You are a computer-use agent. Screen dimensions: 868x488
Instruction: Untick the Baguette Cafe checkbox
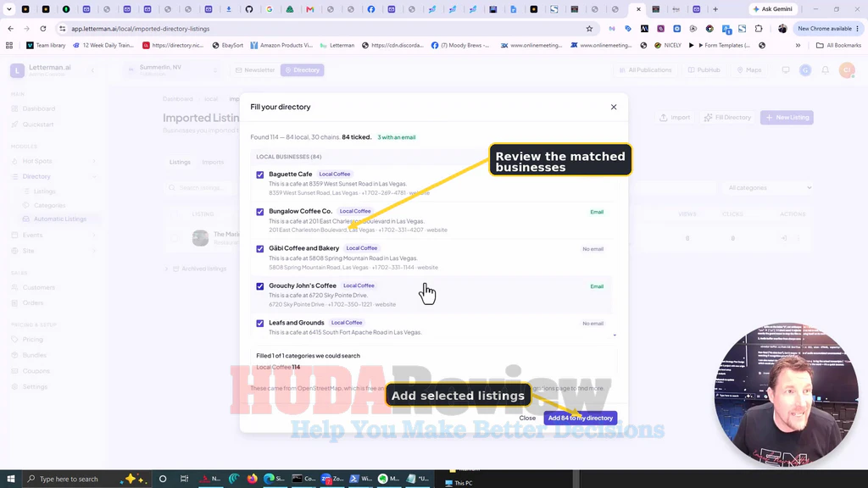tap(259, 175)
